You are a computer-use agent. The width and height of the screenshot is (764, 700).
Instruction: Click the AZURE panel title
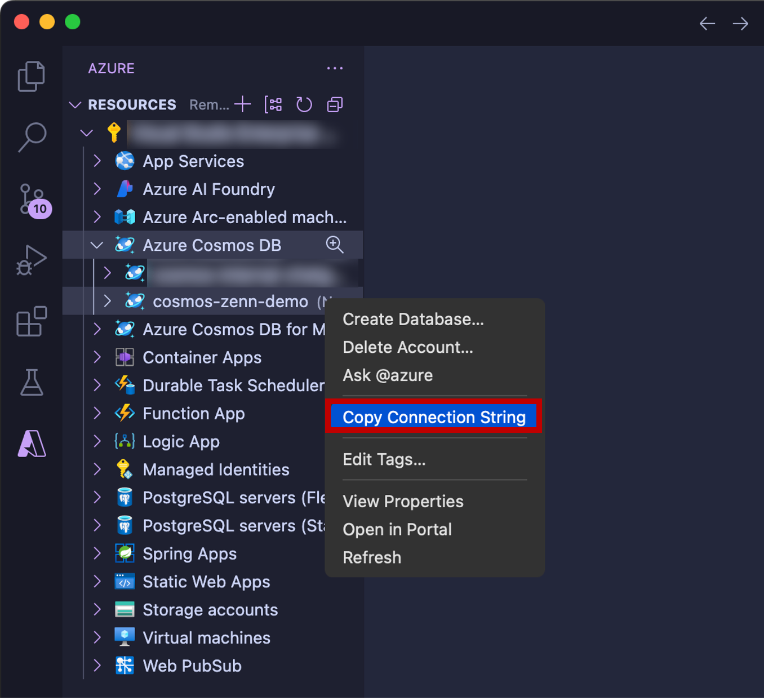[111, 68]
